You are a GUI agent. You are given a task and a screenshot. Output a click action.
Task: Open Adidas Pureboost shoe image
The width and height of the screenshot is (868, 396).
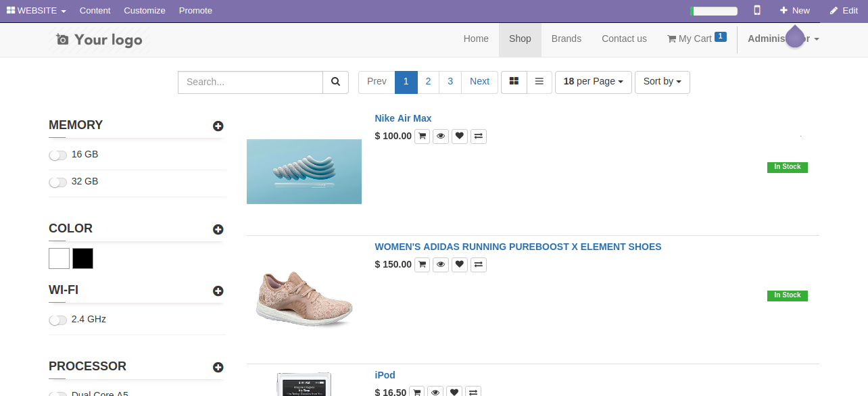coord(304,298)
